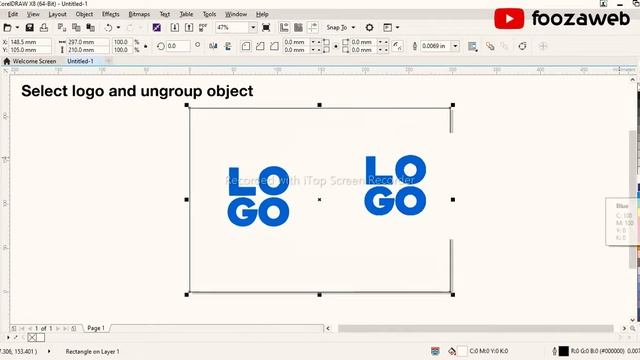Click the Mirror horizontally icon
The image size is (640, 360).
pyautogui.click(x=213, y=46)
